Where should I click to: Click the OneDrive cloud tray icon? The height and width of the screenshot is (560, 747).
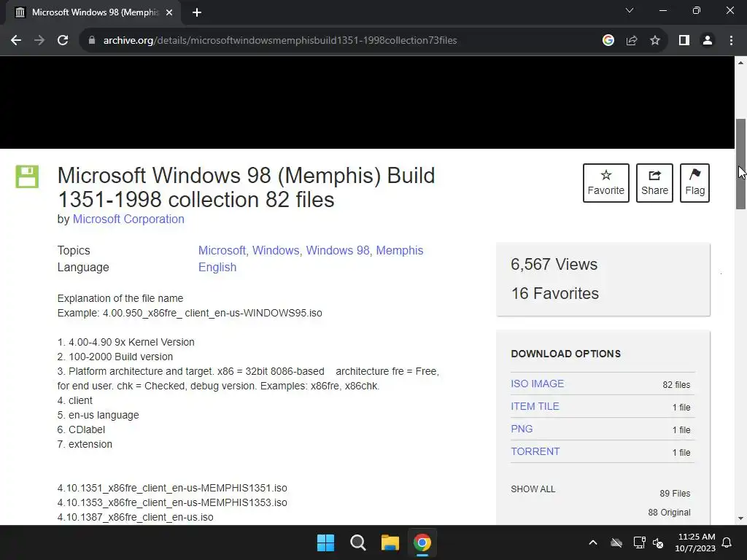point(616,542)
